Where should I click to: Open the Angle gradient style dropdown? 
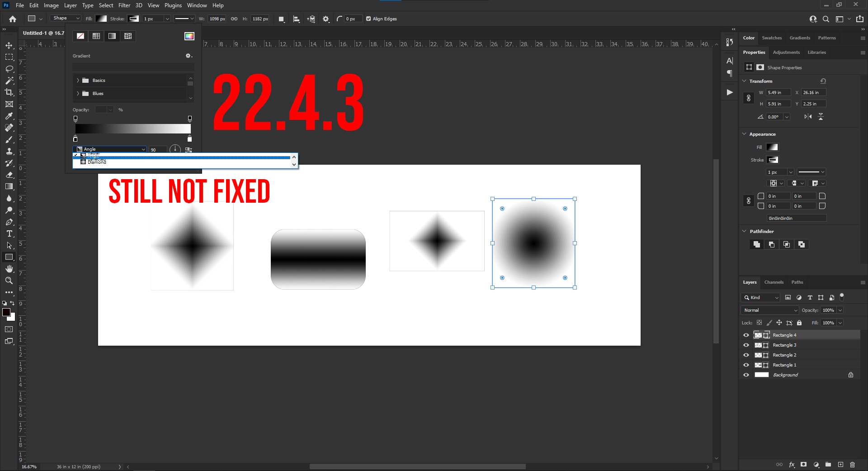click(109, 149)
